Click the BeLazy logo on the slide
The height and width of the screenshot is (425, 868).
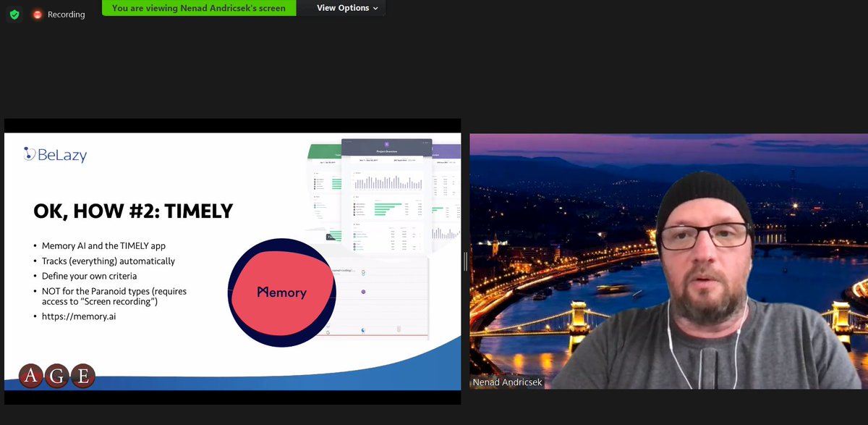pyautogui.click(x=55, y=154)
